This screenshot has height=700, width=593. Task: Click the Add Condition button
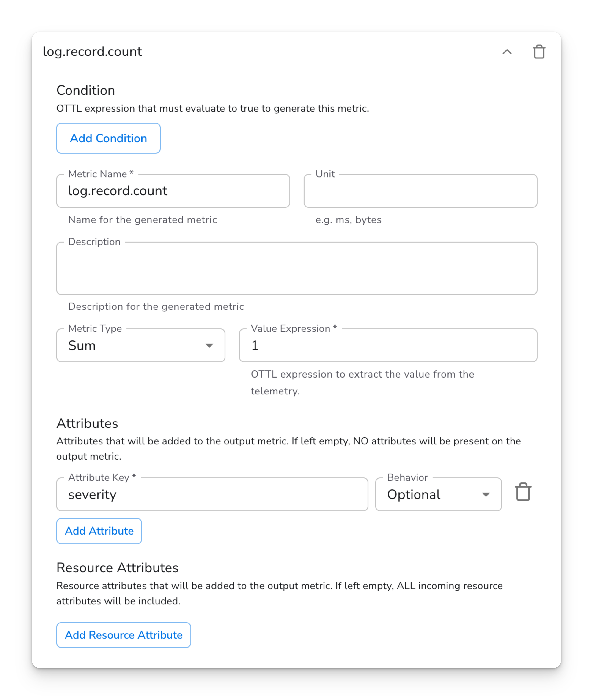pos(108,138)
